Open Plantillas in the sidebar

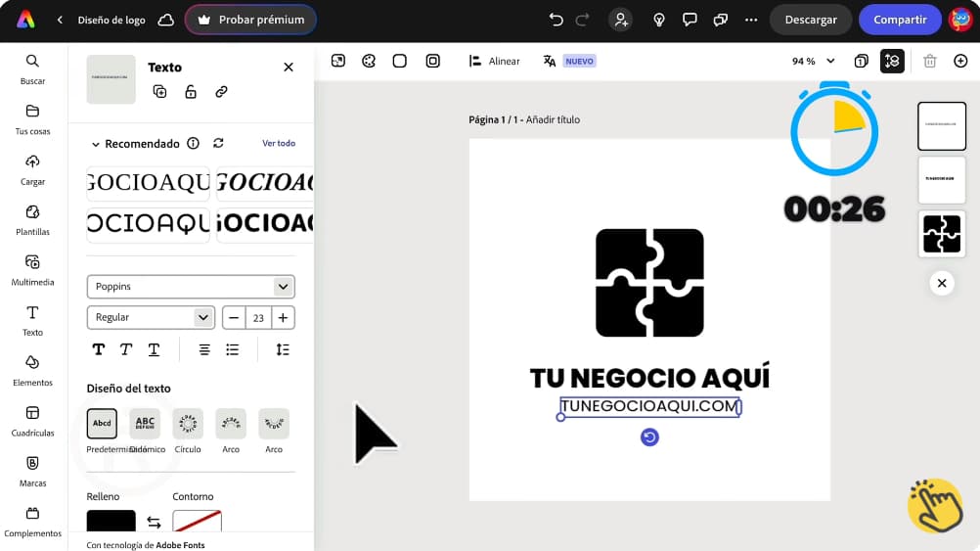point(32,220)
